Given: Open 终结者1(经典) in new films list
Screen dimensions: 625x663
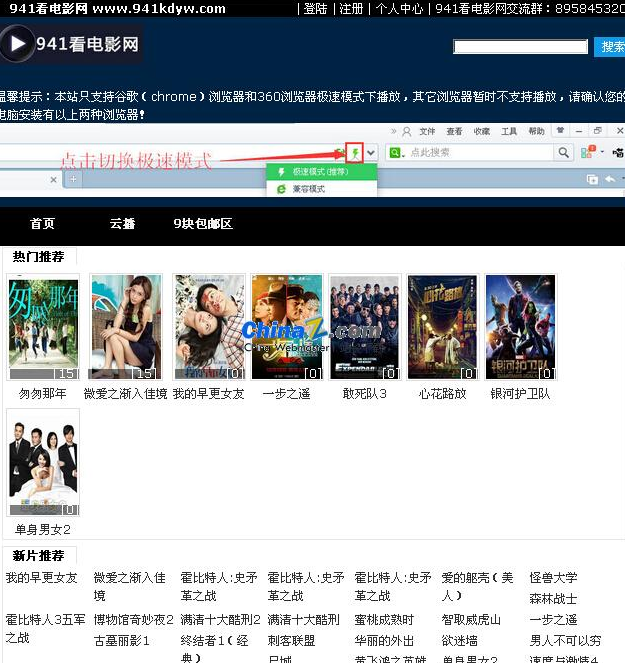Looking at the screenshot, I should 214,649.
